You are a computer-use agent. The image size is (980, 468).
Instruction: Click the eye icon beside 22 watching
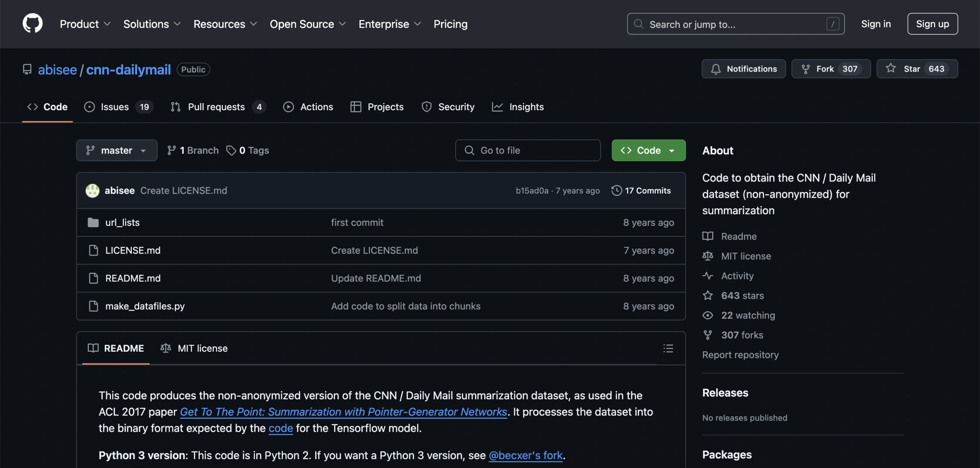click(708, 315)
